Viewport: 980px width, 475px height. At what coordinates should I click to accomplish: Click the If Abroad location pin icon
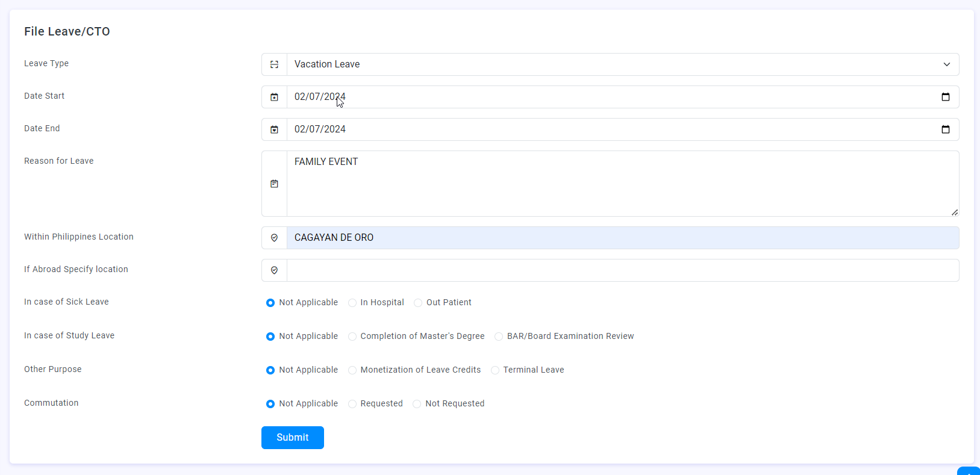point(274,270)
